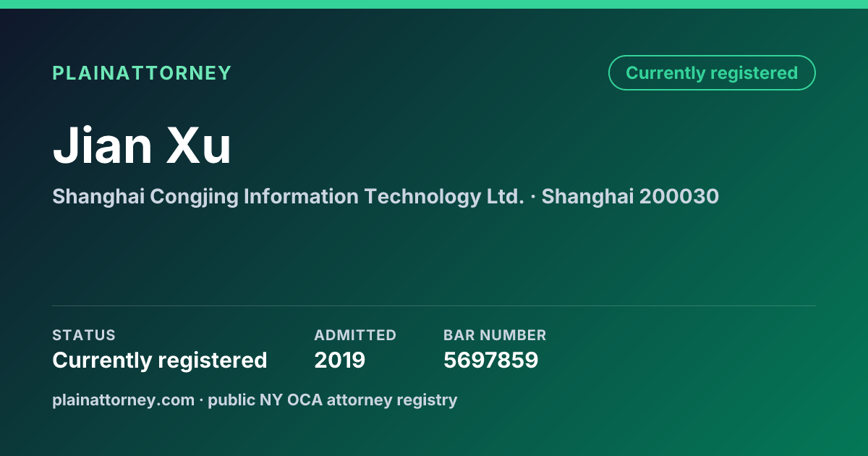Click the ADMITTED field label
The width and height of the screenshot is (868, 456).
click(355, 335)
